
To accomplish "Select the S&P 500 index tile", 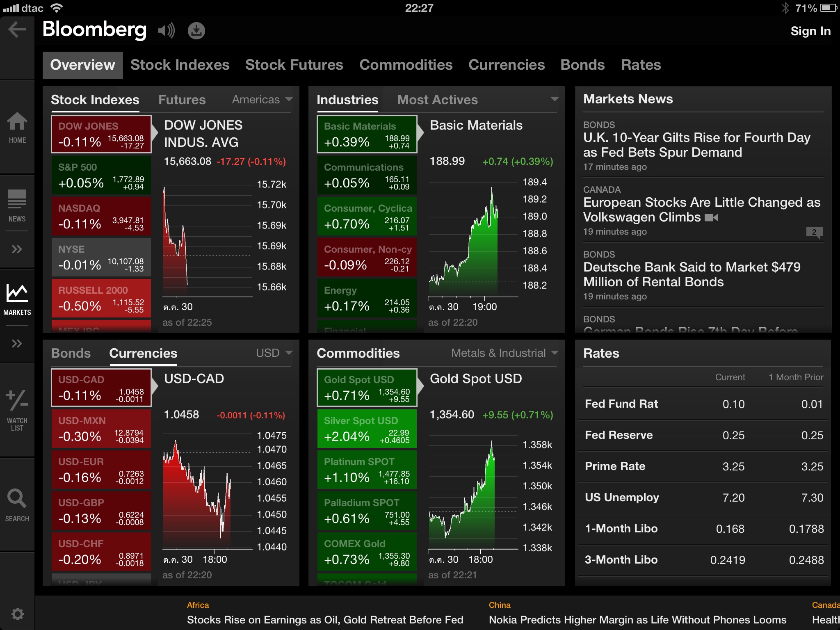I will (x=101, y=175).
